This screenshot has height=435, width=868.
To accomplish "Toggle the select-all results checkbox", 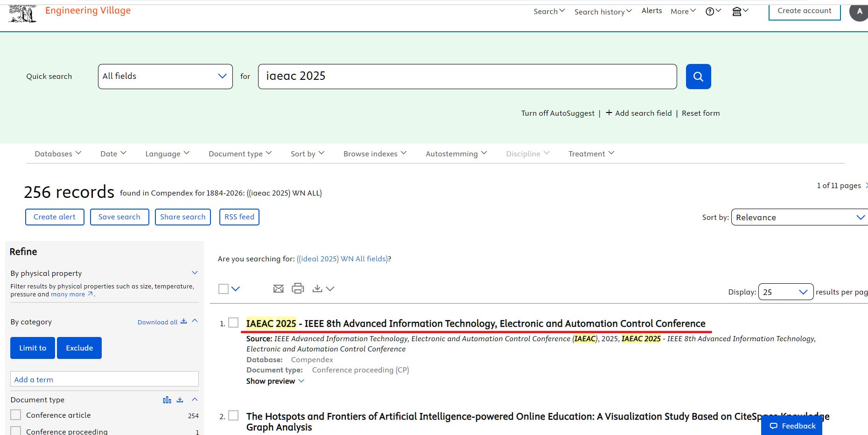I will pos(224,289).
